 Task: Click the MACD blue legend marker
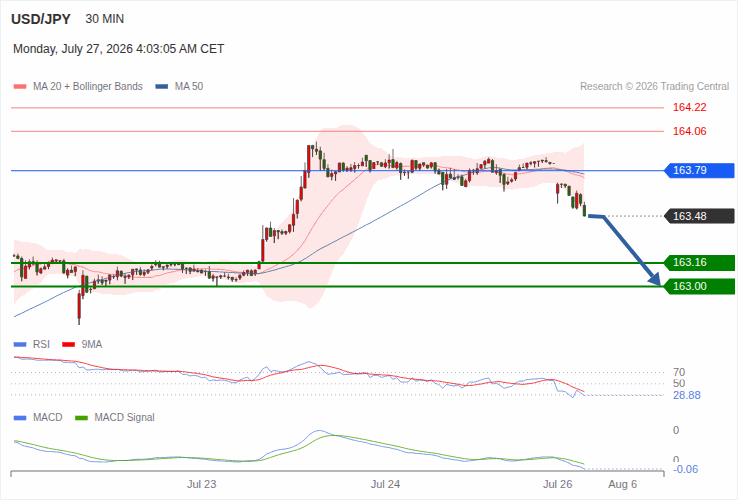click(x=20, y=418)
